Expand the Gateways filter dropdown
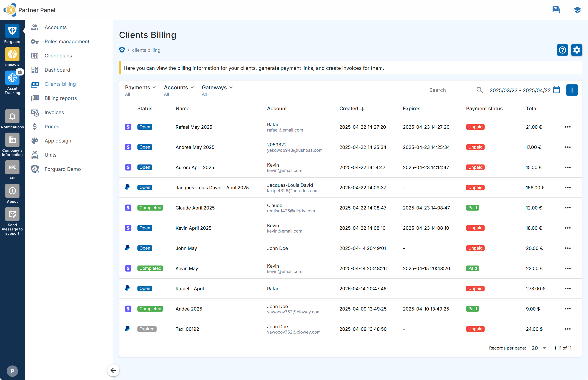588x380 pixels. coord(217,88)
